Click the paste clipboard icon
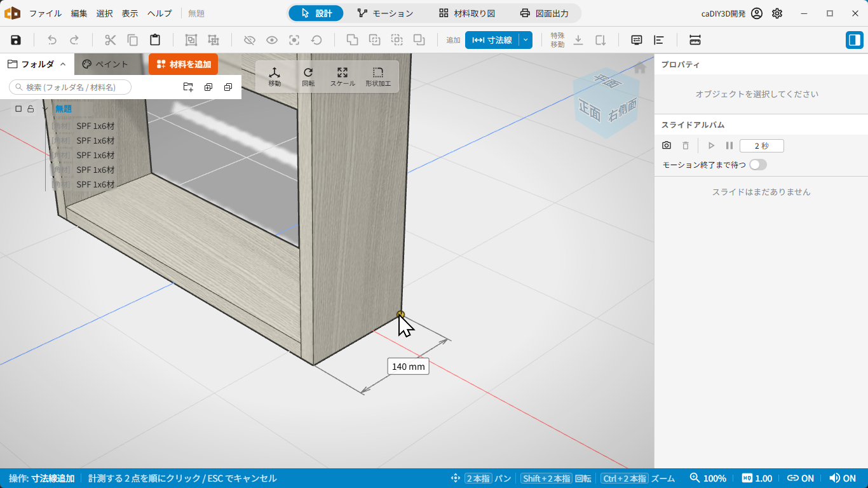The height and width of the screenshot is (488, 868). coord(155,40)
